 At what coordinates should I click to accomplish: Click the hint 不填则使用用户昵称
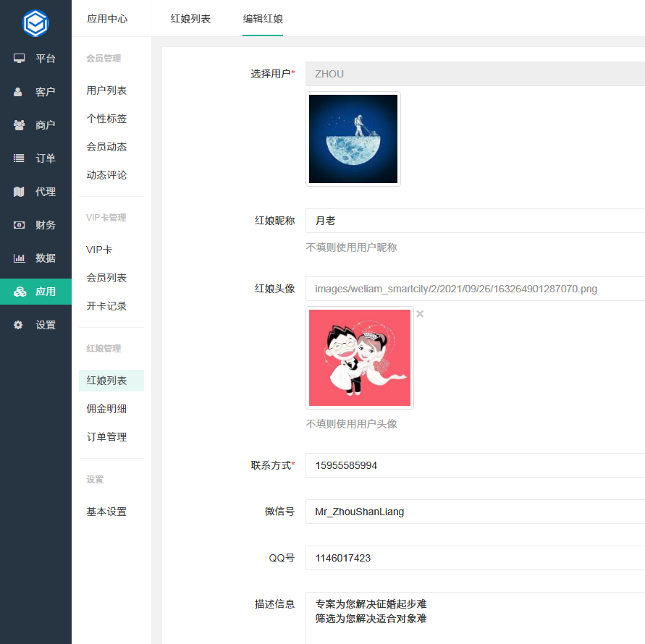pyautogui.click(x=351, y=247)
